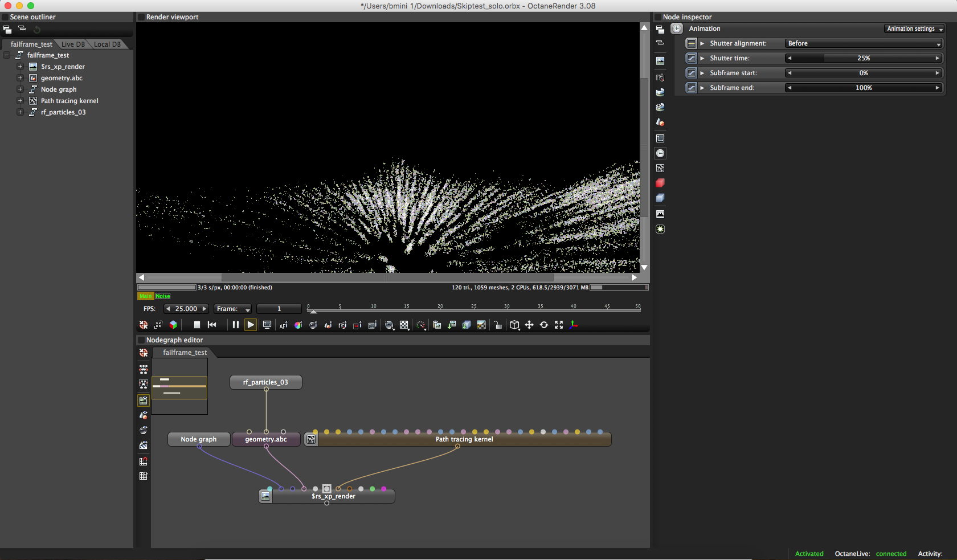Image resolution: width=957 pixels, height=560 pixels.
Task: Open the Animation settings dropdown
Action: [x=915, y=28]
